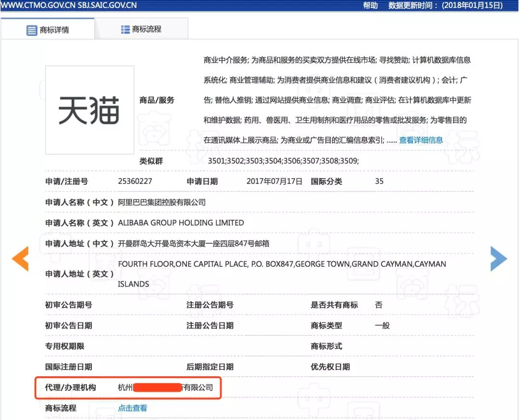Click the 天猫 trademark image

89,110
